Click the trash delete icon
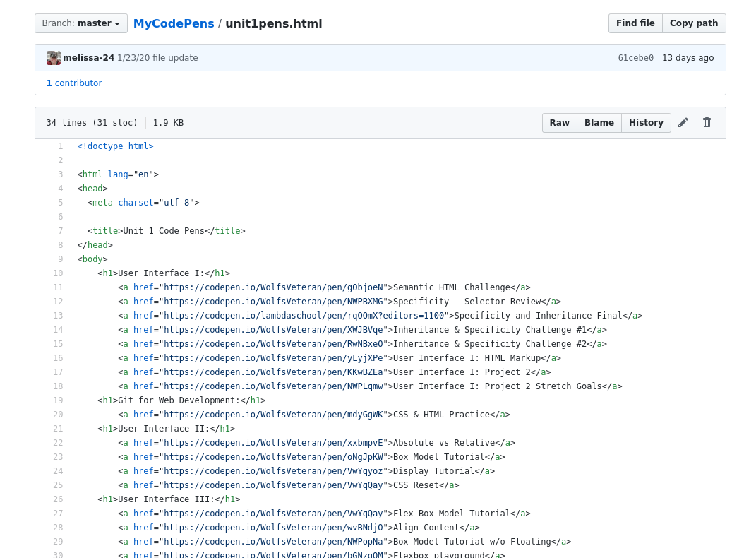Viewport: 756px width, 558px height. 707,122
